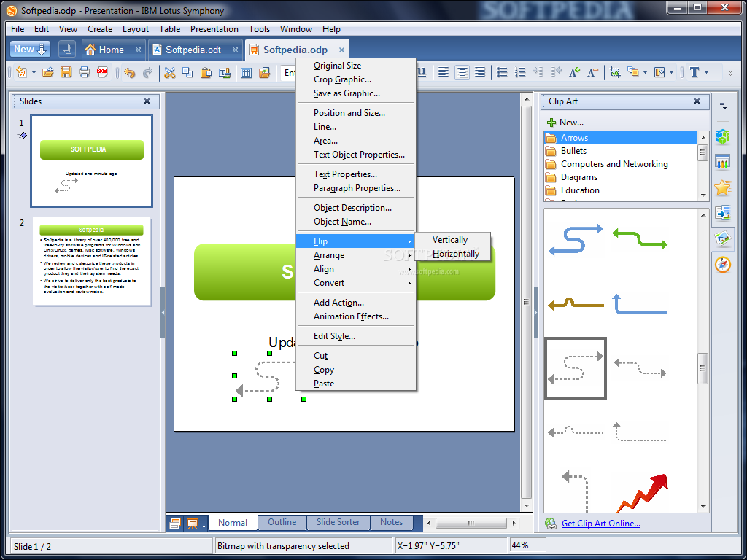Screen dimensions: 747x560
Task: Open the Presentation menu
Action: [214, 29]
